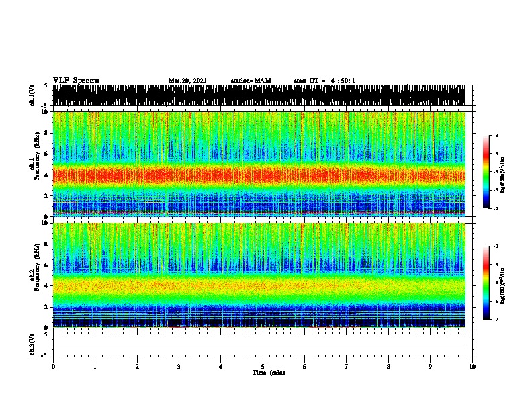Image resolution: width=532 pixels, height=411 pixels.
Task: Pick the ch.2 color scale bar
Action: [486, 283]
